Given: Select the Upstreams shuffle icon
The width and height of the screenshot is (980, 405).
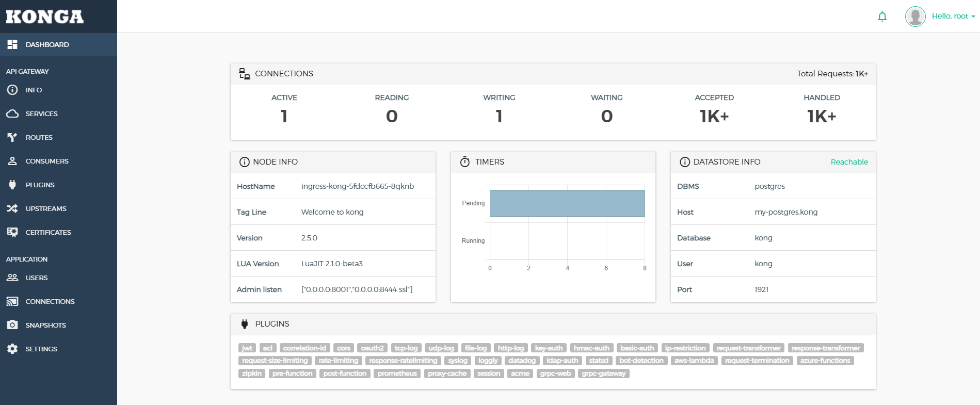Looking at the screenshot, I should pos(12,208).
